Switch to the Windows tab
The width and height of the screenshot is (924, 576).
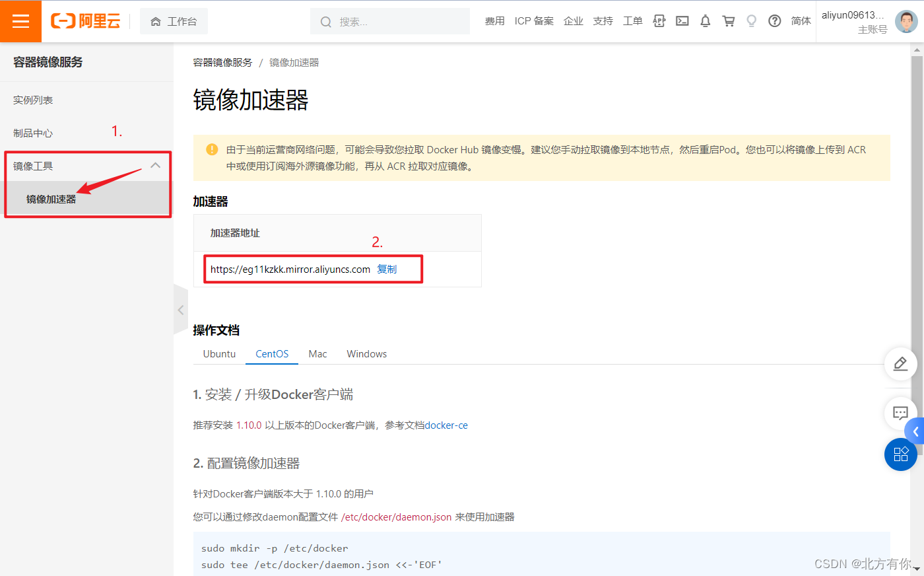367,354
